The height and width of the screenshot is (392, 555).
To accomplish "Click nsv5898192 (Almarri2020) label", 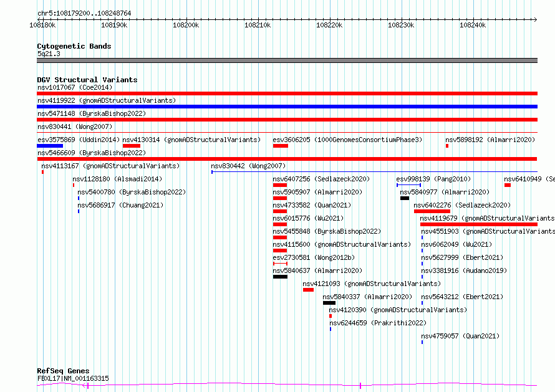I will pyautogui.click(x=490, y=140).
